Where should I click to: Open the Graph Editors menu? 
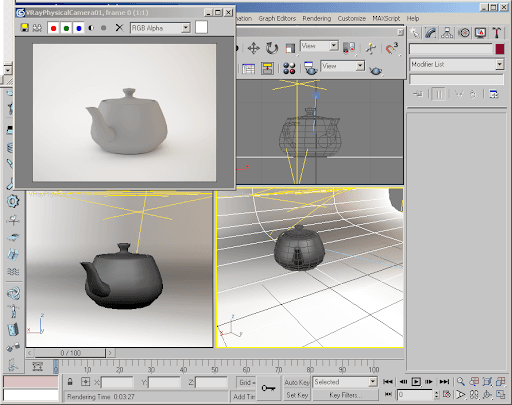click(x=277, y=18)
